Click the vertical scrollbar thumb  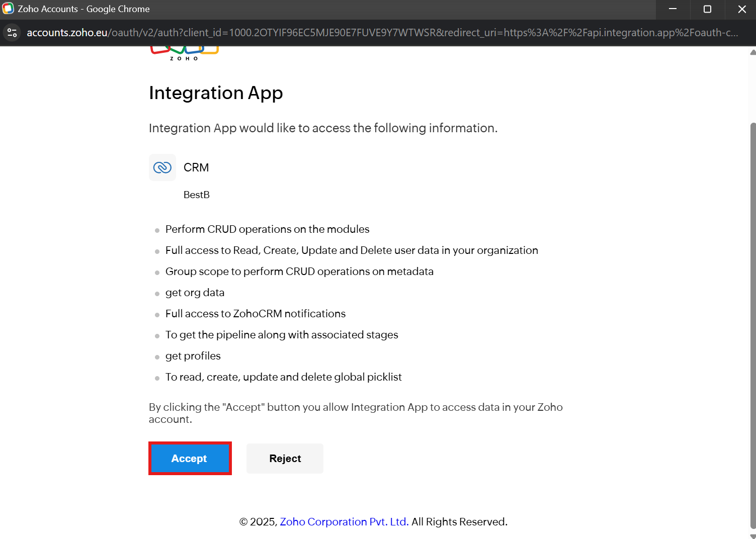tap(752, 326)
